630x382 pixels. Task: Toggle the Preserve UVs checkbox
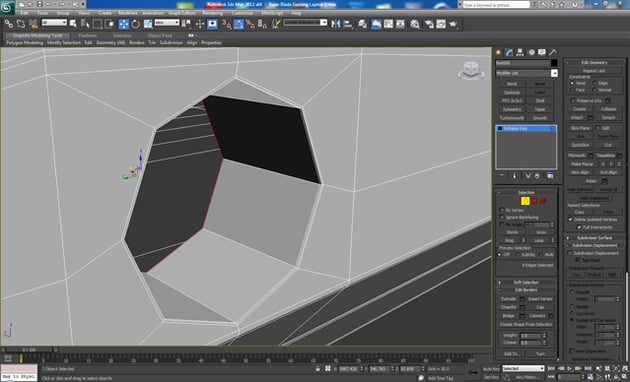[573, 100]
